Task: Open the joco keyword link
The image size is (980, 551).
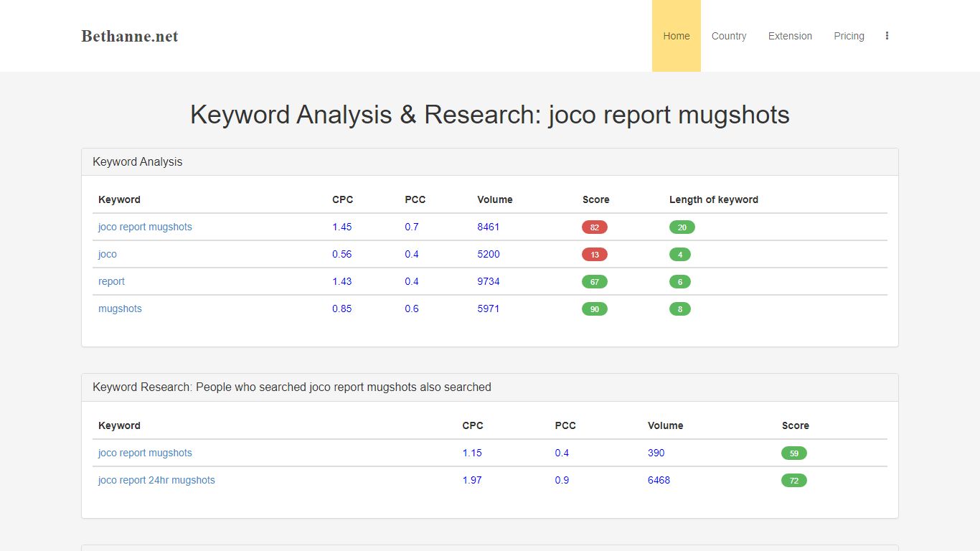Action: [108, 254]
